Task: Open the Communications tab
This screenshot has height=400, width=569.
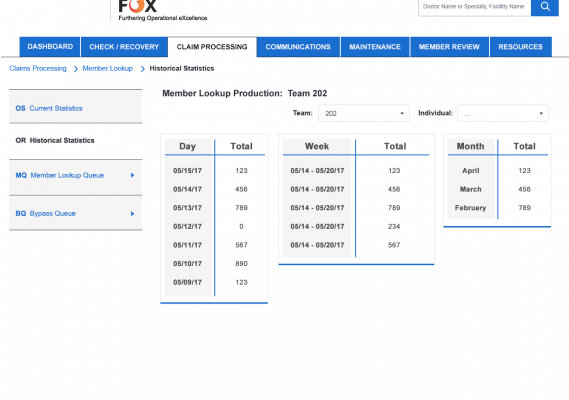Action: (298, 47)
